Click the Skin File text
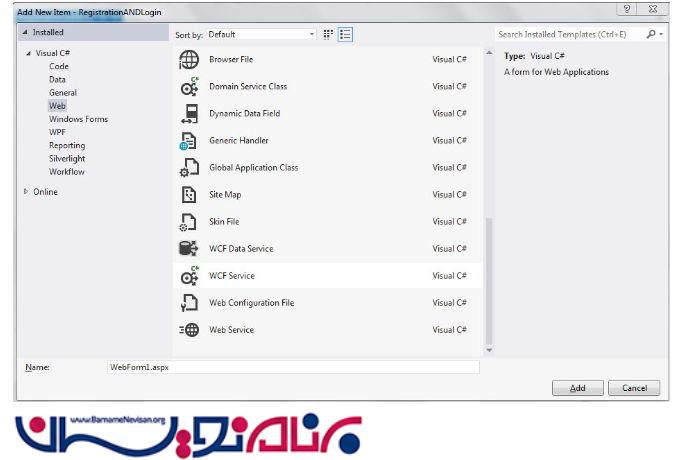676x460 pixels. click(224, 222)
